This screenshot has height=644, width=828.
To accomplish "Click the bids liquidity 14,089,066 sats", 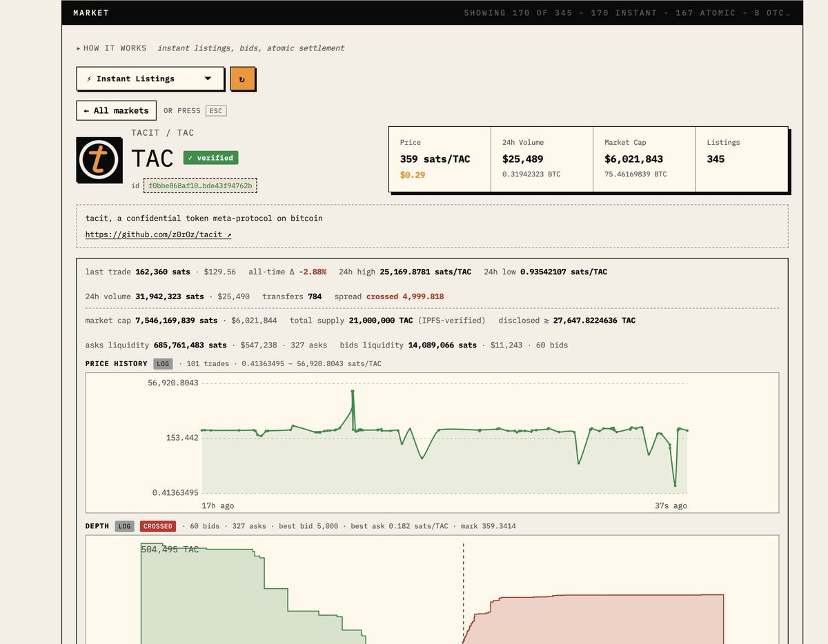I will 442,345.
